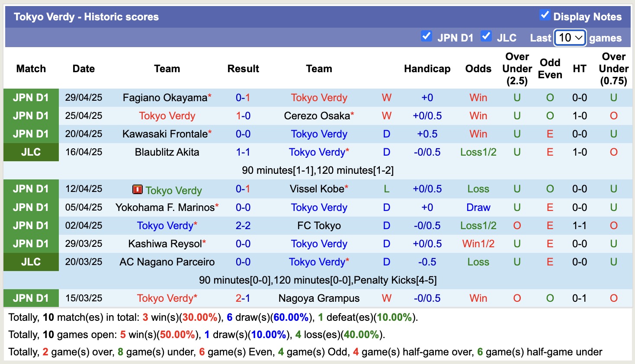Click the 0-1 result of the Fagiano Okayama match
The width and height of the screenshot is (635, 364).
[243, 98]
